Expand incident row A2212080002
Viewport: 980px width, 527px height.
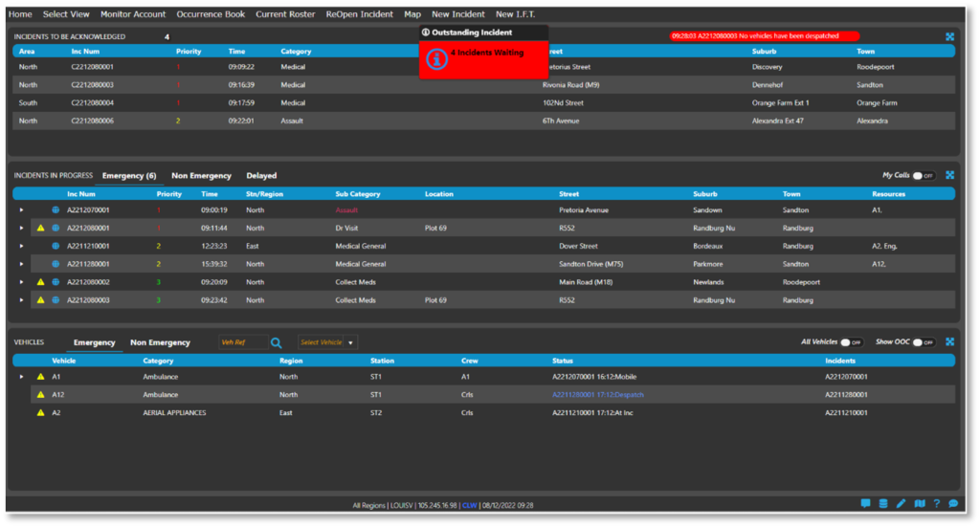(x=21, y=282)
